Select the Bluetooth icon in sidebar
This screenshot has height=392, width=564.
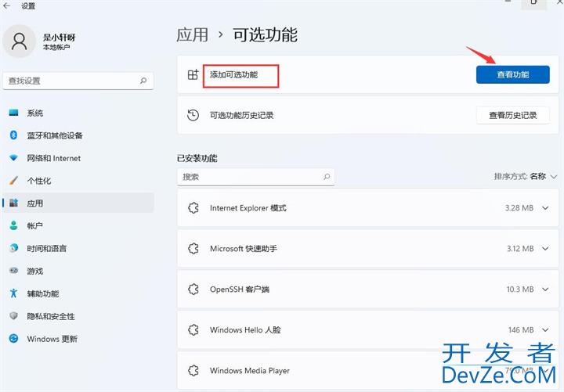(13, 135)
